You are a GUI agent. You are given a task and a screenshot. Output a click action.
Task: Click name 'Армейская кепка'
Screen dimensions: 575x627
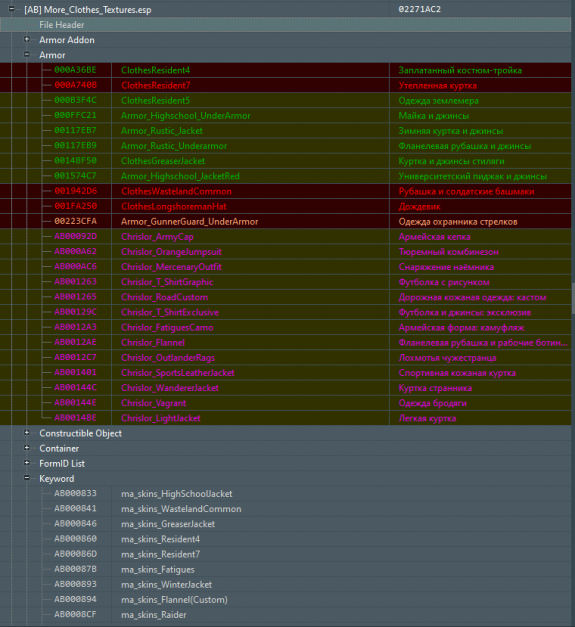click(434, 237)
